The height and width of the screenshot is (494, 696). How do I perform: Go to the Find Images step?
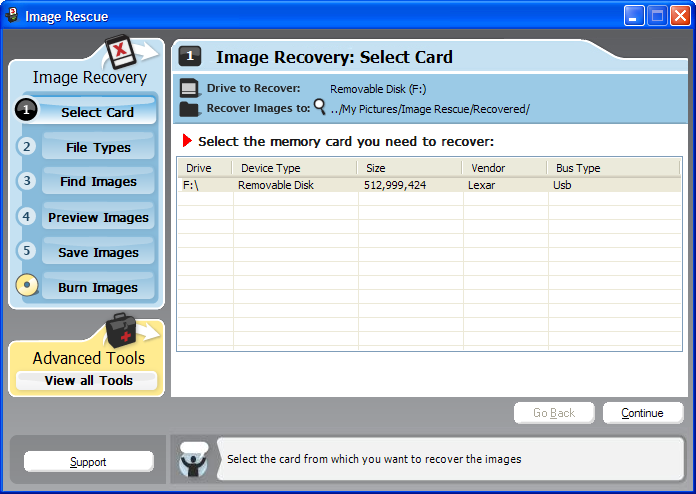98,181
